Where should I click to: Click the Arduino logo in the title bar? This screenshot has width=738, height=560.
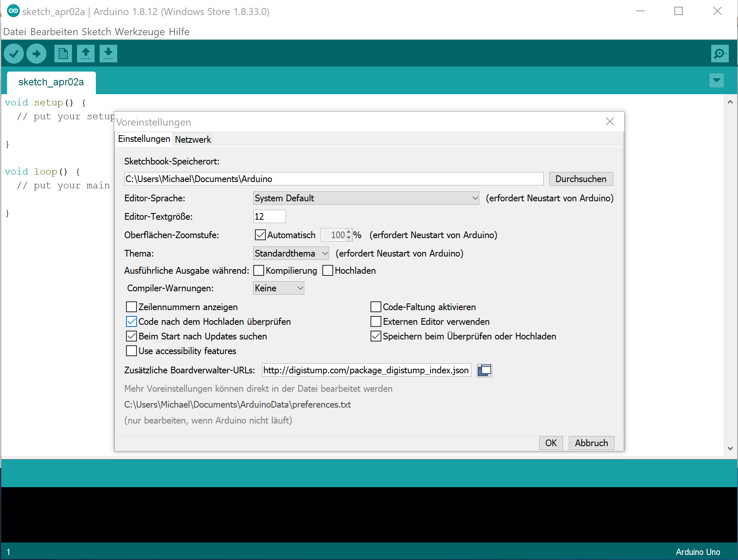click(13, 11)
